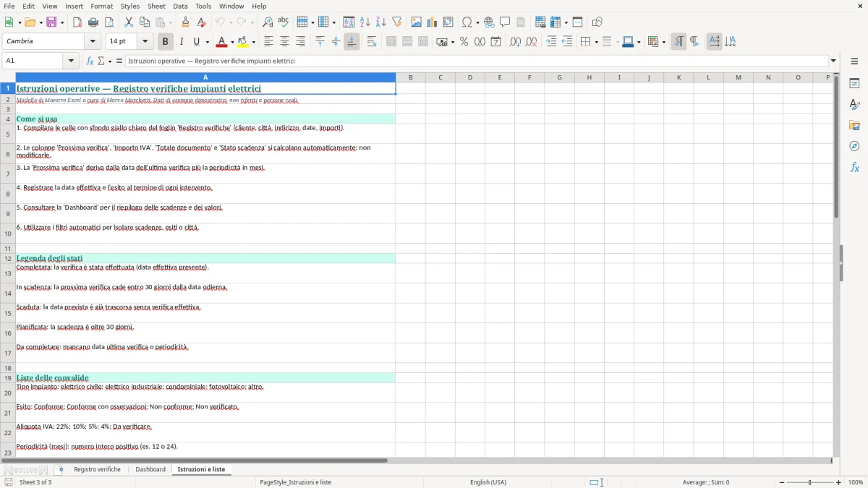Insert a chart via toolbar icon
Screen dimensions: 868x488
coord(433,22)
